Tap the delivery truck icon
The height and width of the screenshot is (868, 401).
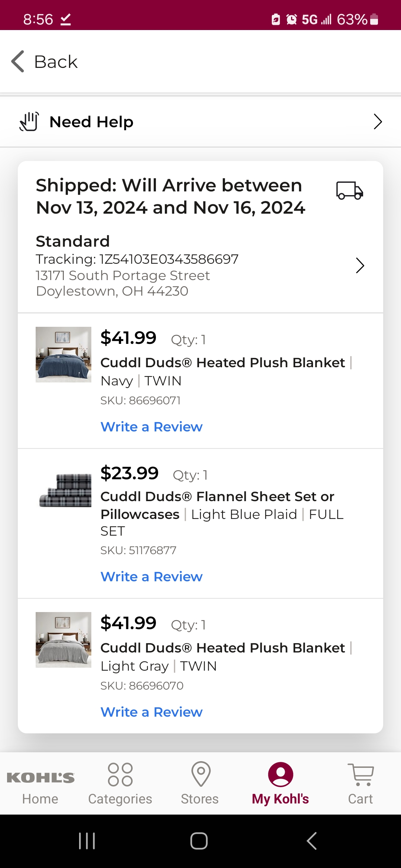(349, 190)
